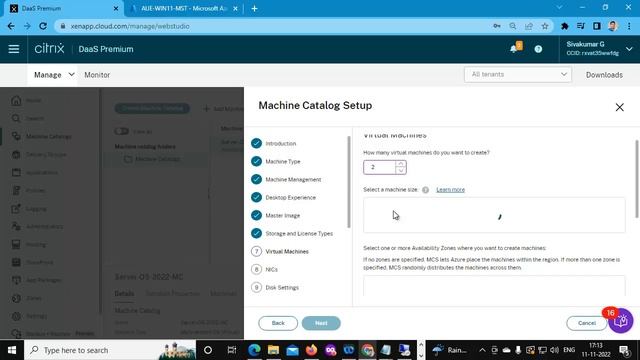This screenshot has height=360, width=640.
Task: Go back in the browser
Action: tap(11, 26)
